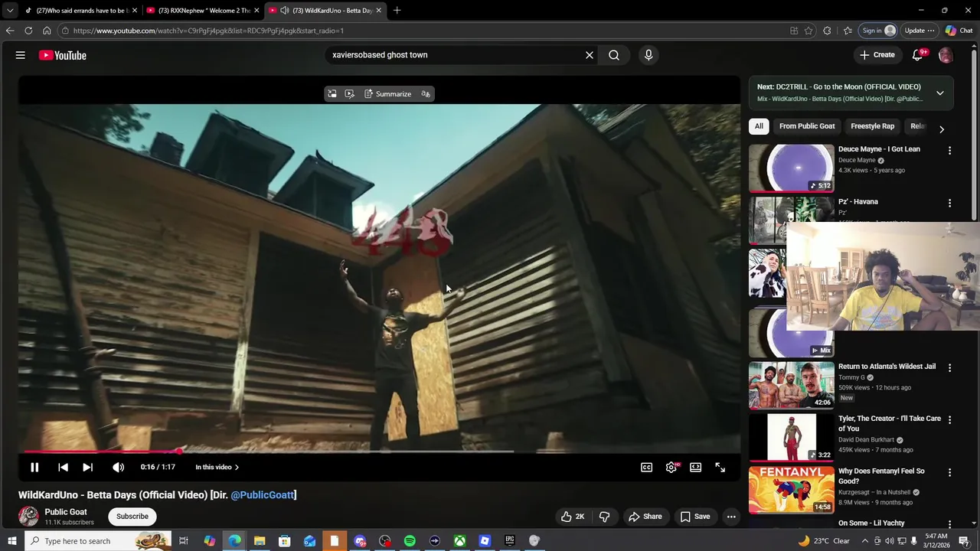This screenshot has width=980, height=551.
Task: Click the browser Sign in button
Action: pyautogui.click(x=879, y=31)
